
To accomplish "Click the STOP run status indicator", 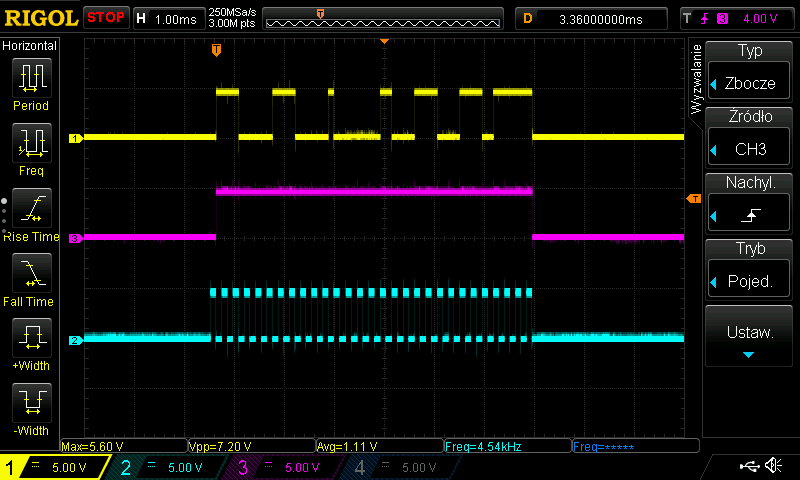I will point(106,18).
